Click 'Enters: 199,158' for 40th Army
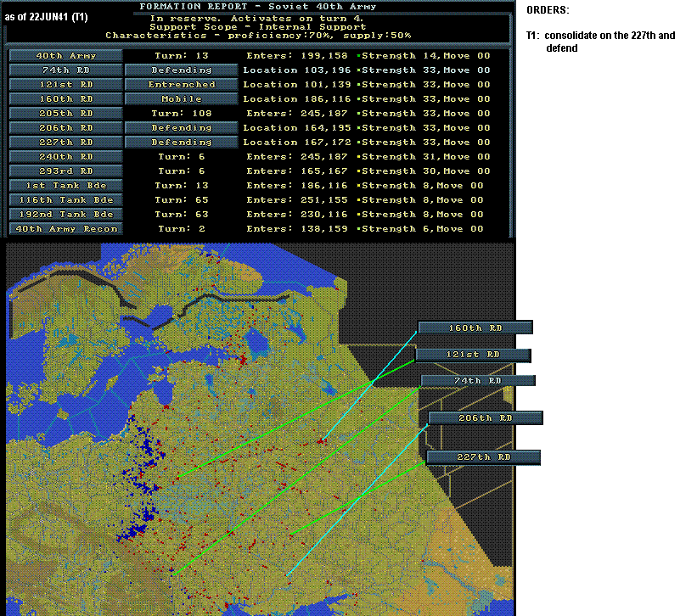Screen dimensions: 697x616 (297, 55)
